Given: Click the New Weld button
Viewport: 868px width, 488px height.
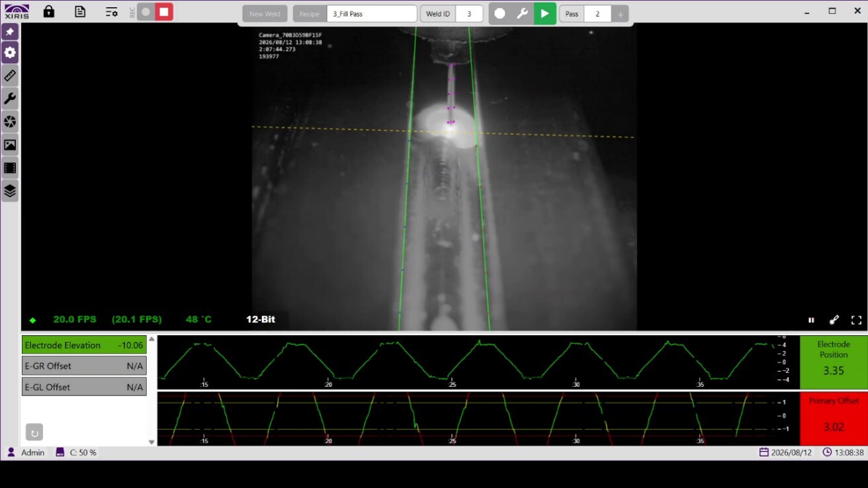Looking at the screenshot, I should point(265,14).
